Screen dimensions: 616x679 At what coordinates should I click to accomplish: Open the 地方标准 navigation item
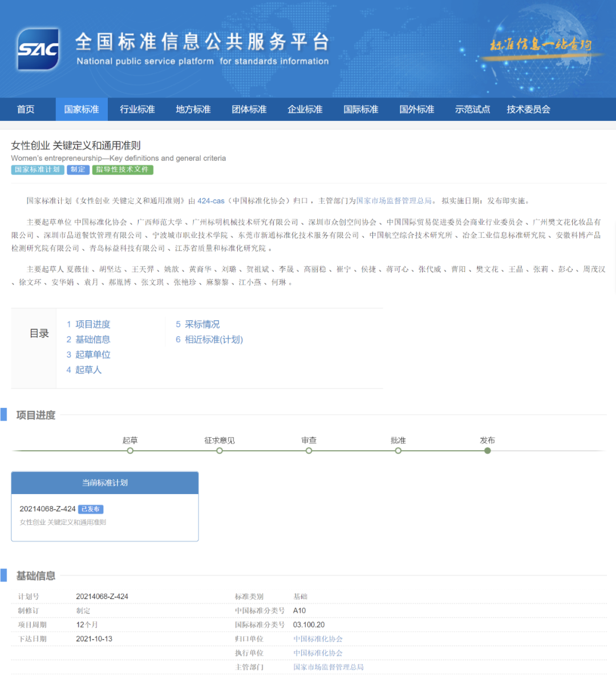(x=193, y=110)
